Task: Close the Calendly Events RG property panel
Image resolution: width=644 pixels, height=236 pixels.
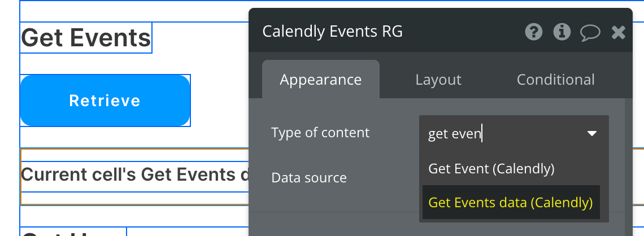Action: click(x=619, y=32)
